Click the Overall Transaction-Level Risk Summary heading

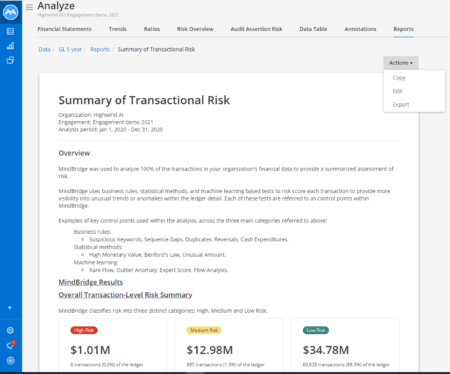[x=125, y=295]
